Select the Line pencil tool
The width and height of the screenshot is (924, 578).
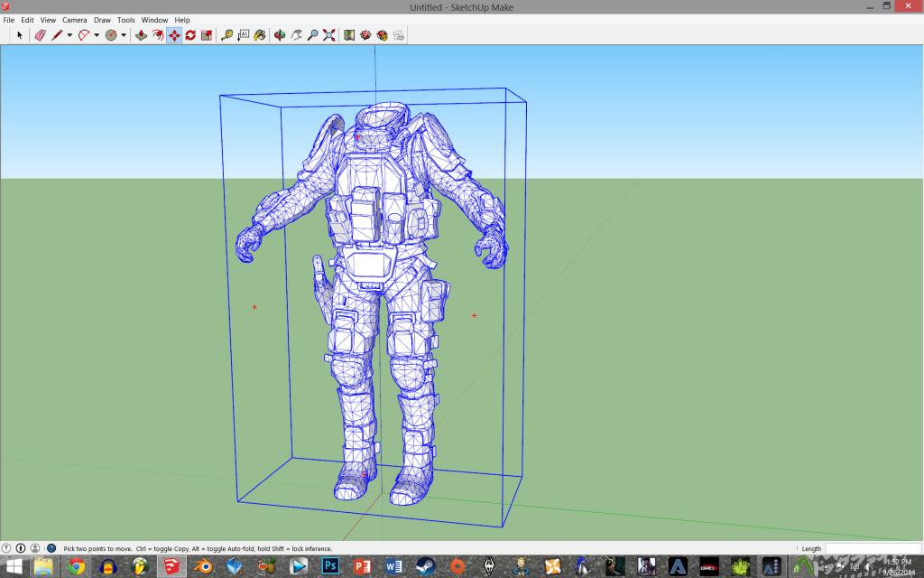coord(57,35)
